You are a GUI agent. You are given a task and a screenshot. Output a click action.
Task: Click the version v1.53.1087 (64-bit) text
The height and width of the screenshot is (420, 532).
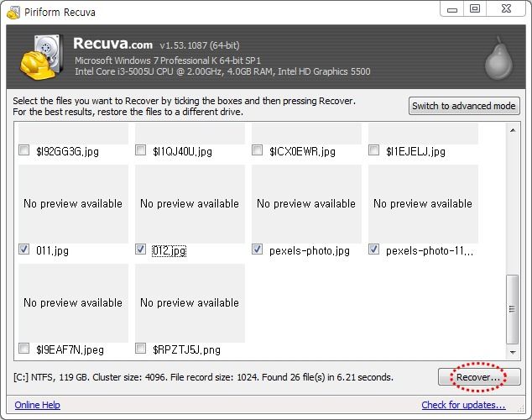pyautogui.click(x=200, y=45)
